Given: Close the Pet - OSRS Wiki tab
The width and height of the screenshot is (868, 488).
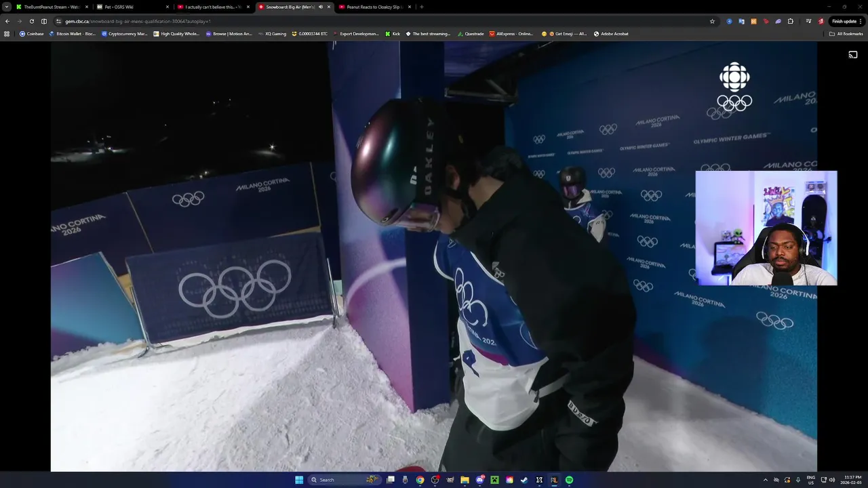Looking at the screenshot, I should click(x=167, y=7).
